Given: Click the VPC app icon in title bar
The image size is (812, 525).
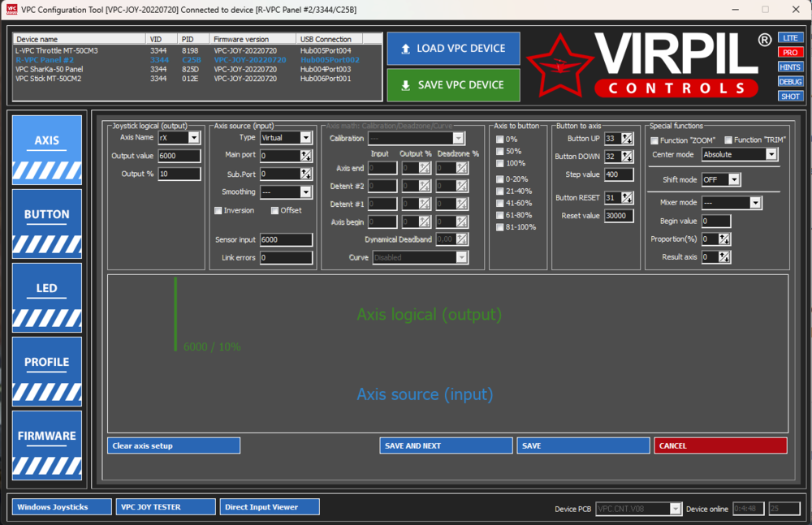Looking at the screenshot, I should [11, 9].
